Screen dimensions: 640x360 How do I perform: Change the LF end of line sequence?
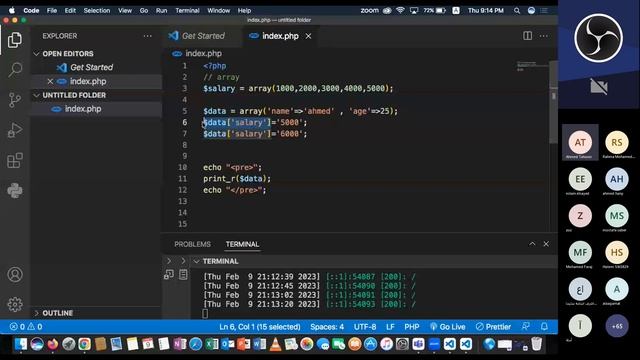coord(390,327)
